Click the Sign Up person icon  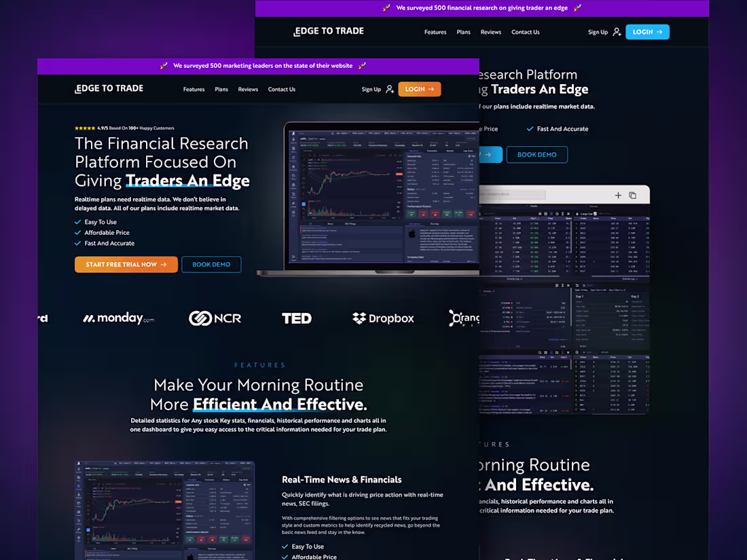point(389,89)
